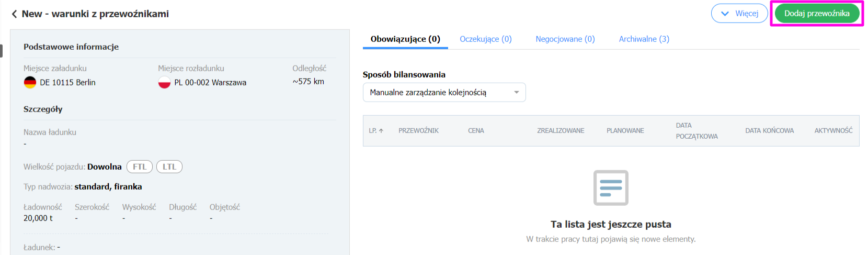Click the DATA KOŃCOWA column header
This screenshot has height=255, width=868.
pos(769,131)
